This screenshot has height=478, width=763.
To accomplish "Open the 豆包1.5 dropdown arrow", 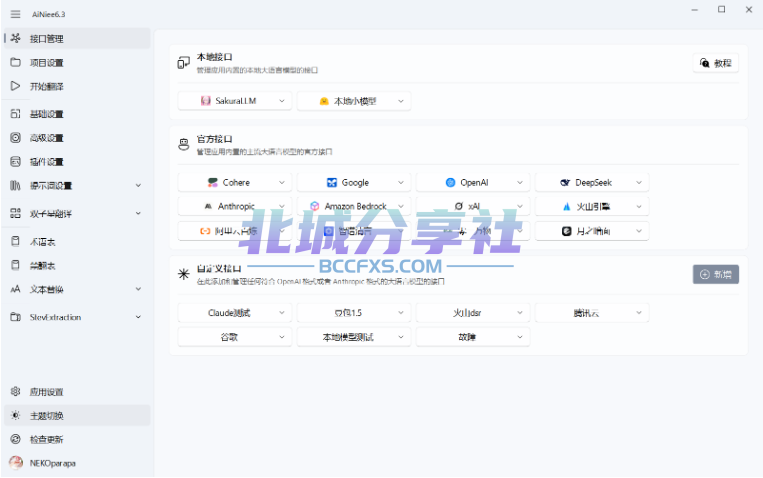I will (401, 313).
